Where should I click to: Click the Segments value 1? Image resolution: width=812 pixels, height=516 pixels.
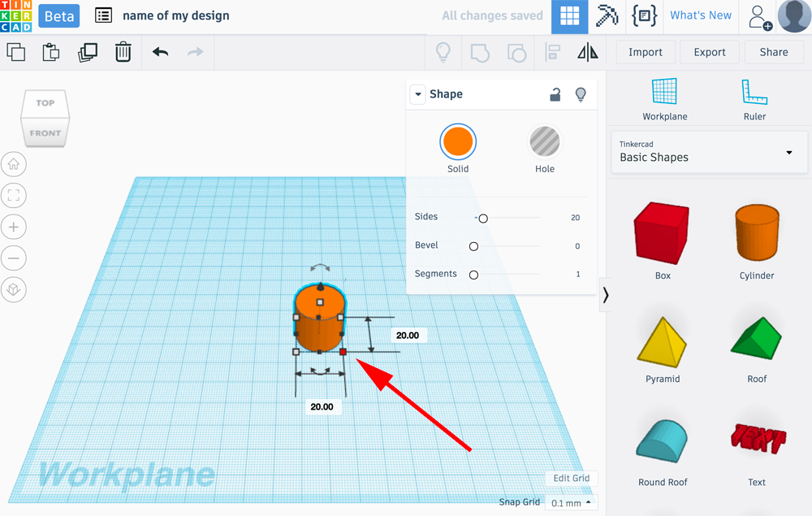point(578,274)
